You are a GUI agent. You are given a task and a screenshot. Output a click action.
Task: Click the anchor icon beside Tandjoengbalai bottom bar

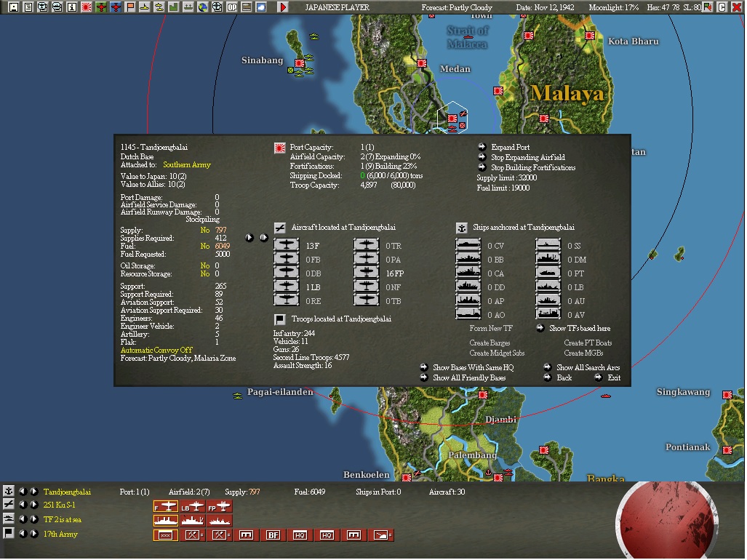coord(8,491)
